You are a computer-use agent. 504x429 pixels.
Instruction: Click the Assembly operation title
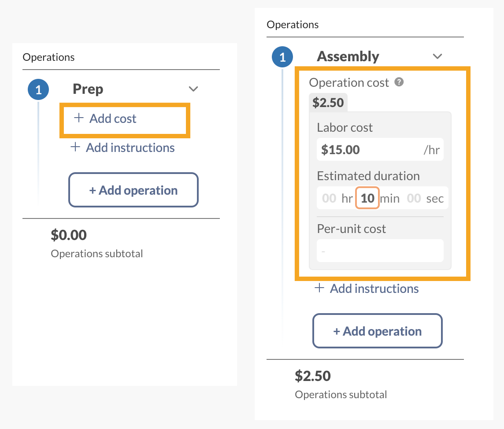click(x=348, y=56)
